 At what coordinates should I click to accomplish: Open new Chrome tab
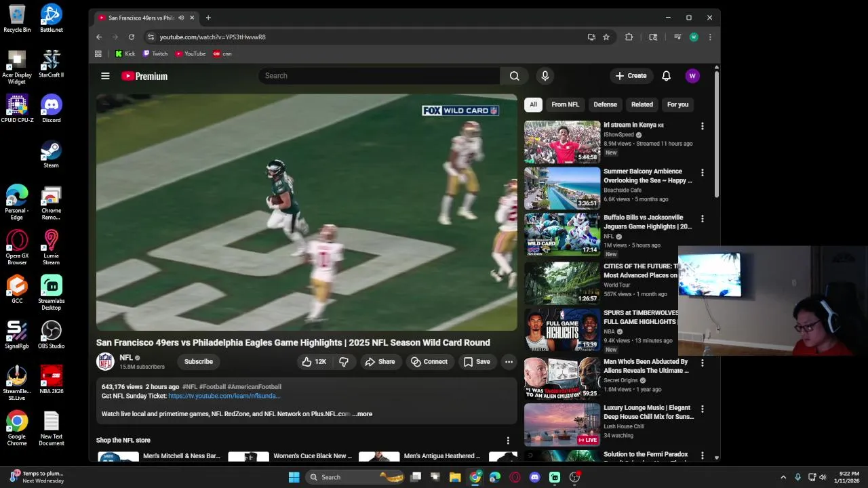(208, 18)
